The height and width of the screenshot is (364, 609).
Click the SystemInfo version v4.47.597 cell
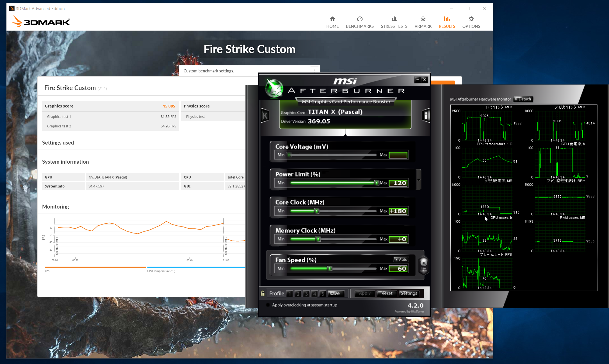(132, 186)
